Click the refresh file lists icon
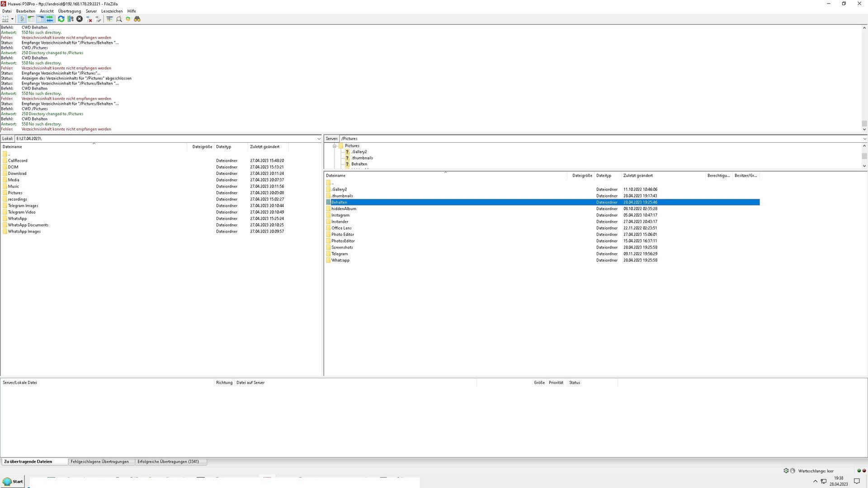 (61, 19)
